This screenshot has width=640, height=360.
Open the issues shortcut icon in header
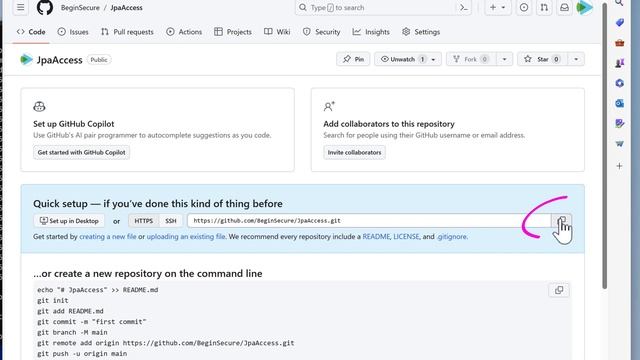(524, 7)
